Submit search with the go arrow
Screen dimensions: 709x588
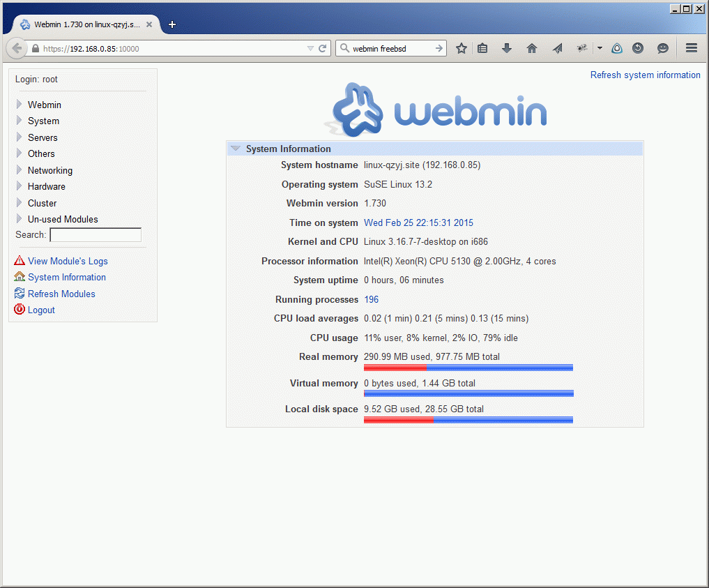[439, 48]
